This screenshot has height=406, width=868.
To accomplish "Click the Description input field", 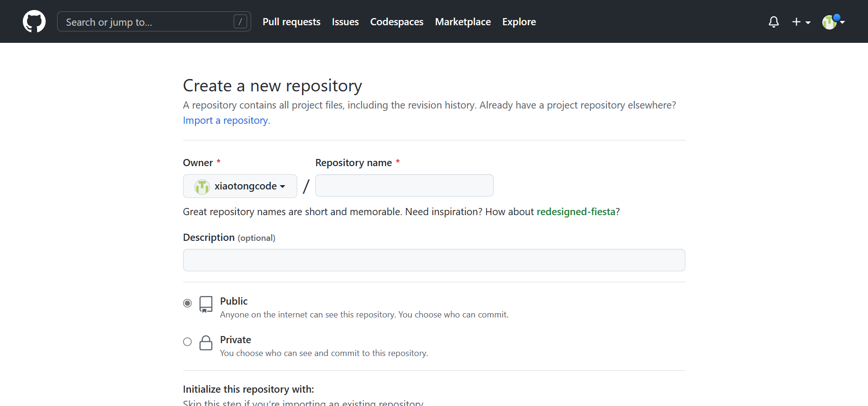I will tap(434, 260).
